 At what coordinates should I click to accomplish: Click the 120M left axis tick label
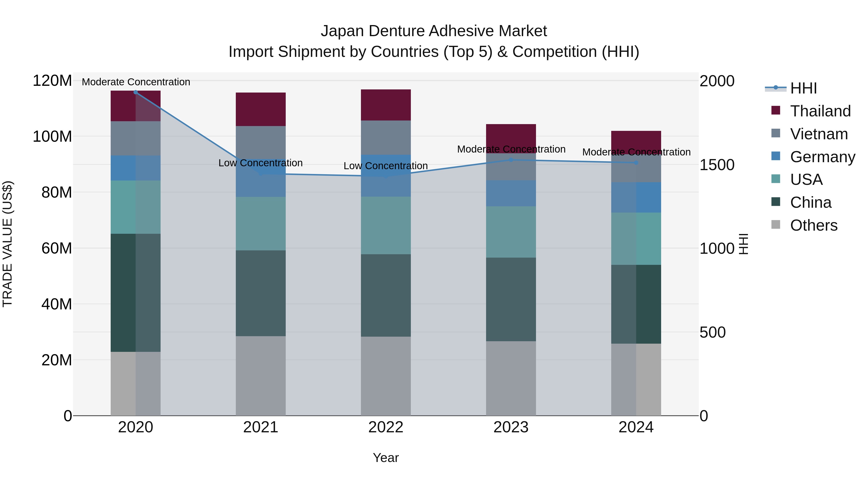(52, 81)
